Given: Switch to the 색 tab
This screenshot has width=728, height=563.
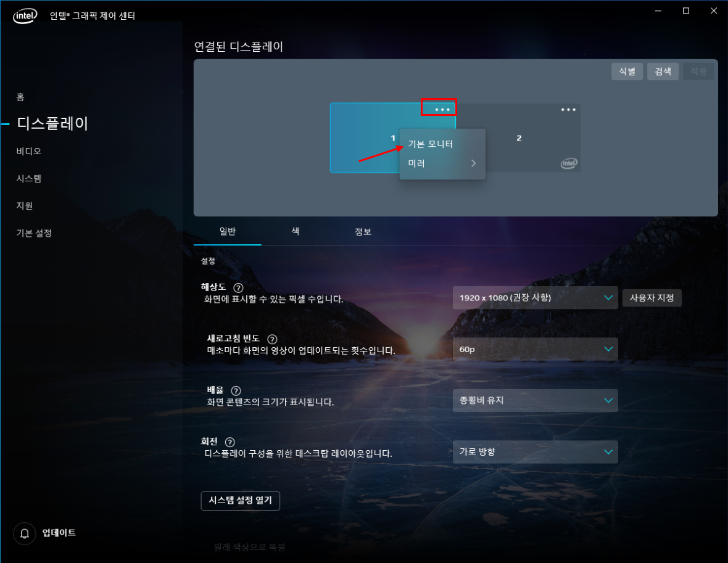Looking at the screenshot, I should pos(296,231).
